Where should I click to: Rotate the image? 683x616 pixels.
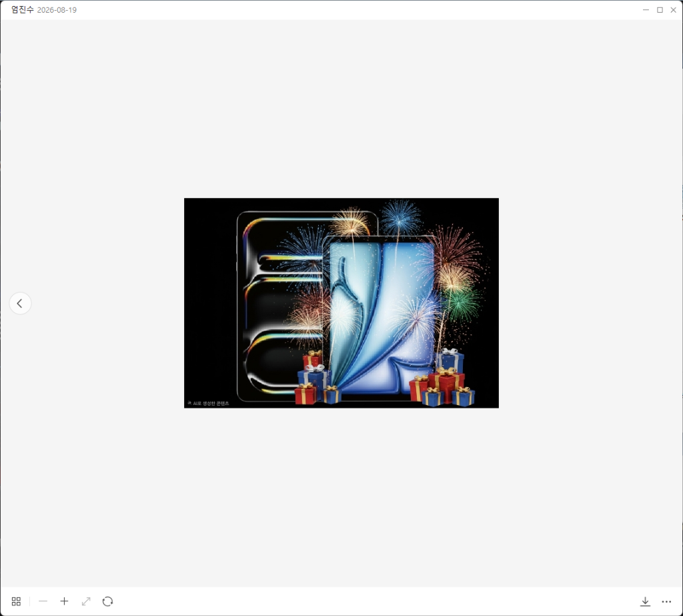[107, 601]
